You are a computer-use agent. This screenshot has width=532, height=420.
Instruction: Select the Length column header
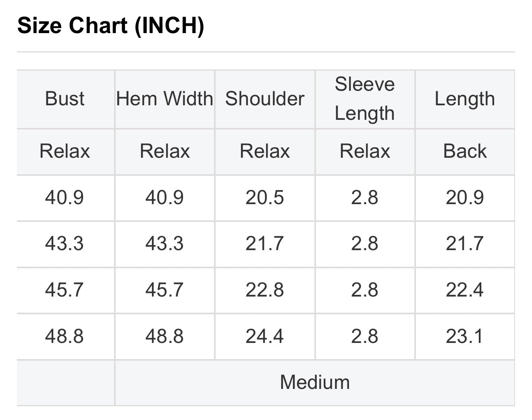465,99
